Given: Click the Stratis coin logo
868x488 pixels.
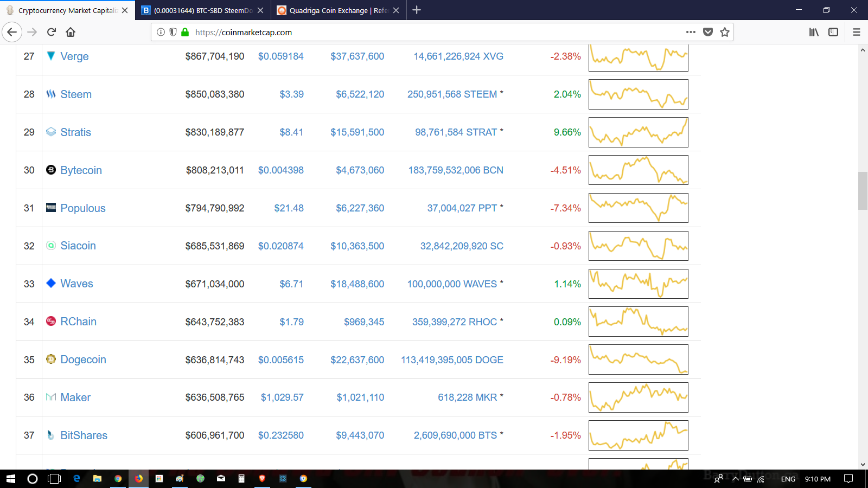Looking at the screenshot, I should (x=51, y=132).
